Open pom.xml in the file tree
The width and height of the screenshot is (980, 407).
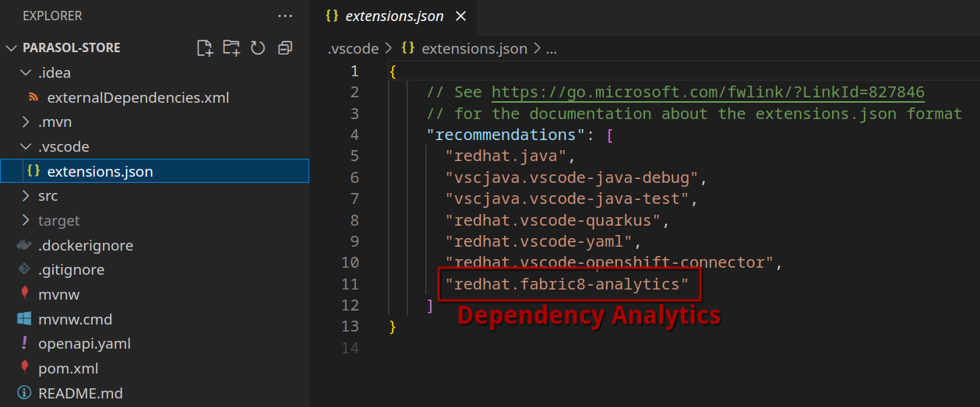coord(68,369)
